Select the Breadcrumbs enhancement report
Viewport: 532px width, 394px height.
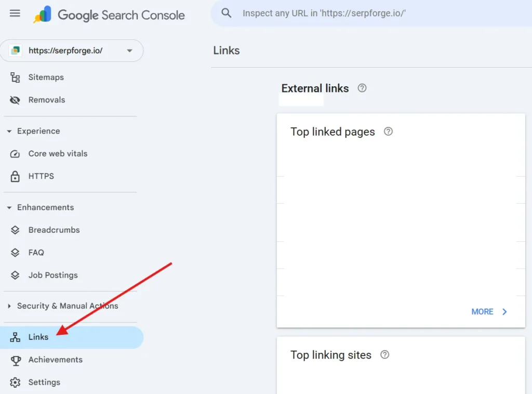54,230
